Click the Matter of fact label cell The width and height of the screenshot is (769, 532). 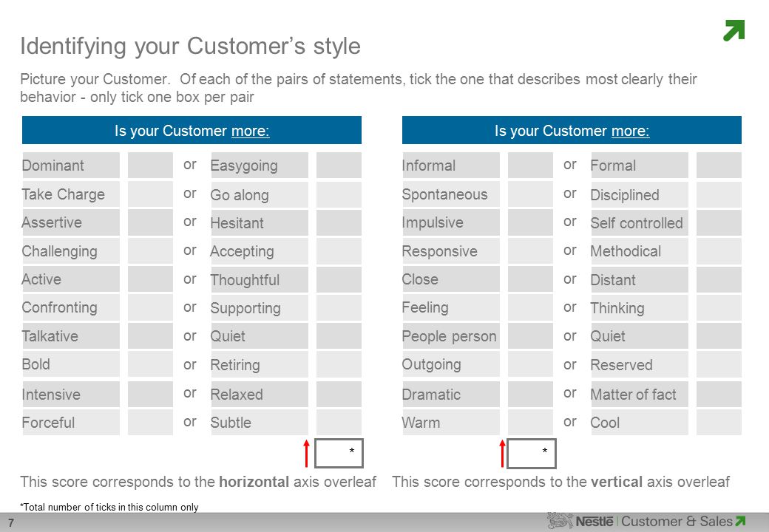click(640, 395)
